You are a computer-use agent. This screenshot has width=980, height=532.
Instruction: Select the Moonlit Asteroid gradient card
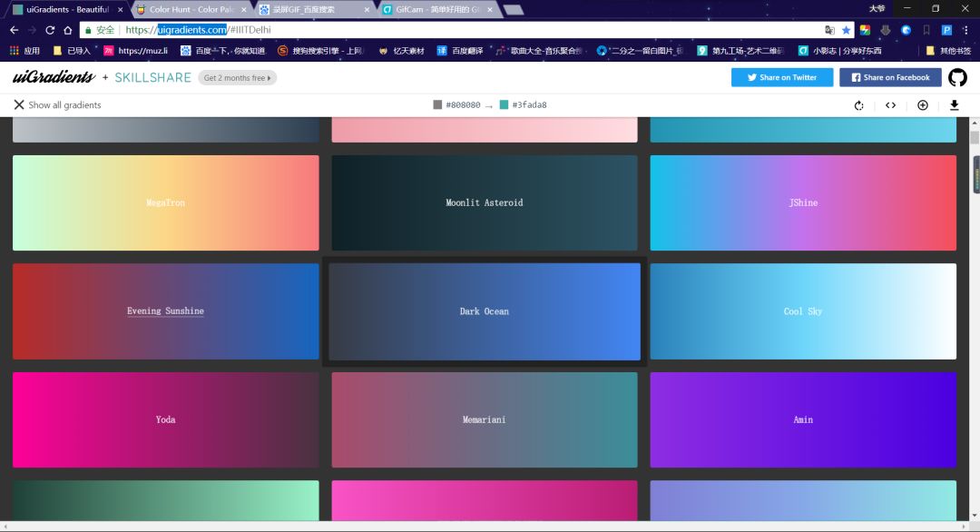(x=485, y=202)
